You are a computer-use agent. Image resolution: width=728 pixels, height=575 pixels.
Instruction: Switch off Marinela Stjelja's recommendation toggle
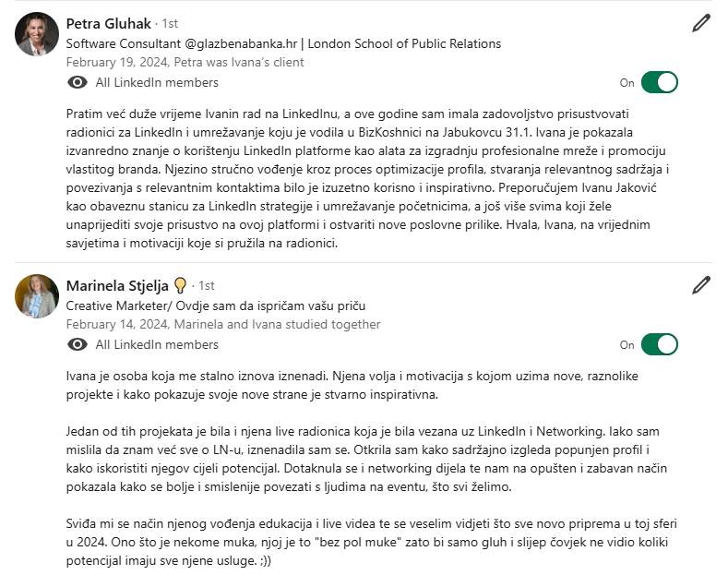click(660, 344)
